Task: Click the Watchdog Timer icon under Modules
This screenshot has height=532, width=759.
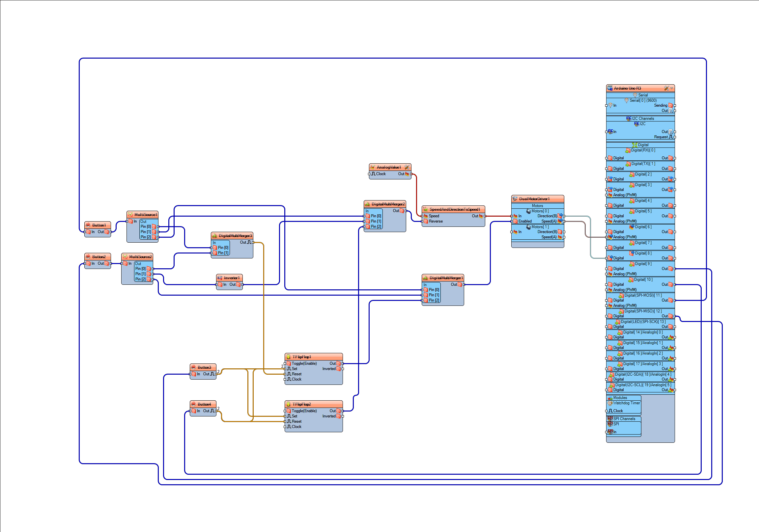Action: 610,404
